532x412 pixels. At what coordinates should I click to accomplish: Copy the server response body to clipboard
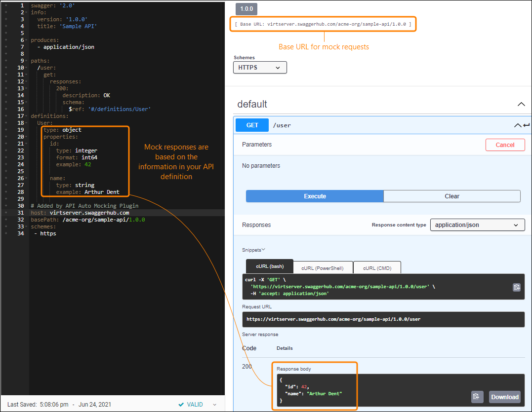[477, 397]
